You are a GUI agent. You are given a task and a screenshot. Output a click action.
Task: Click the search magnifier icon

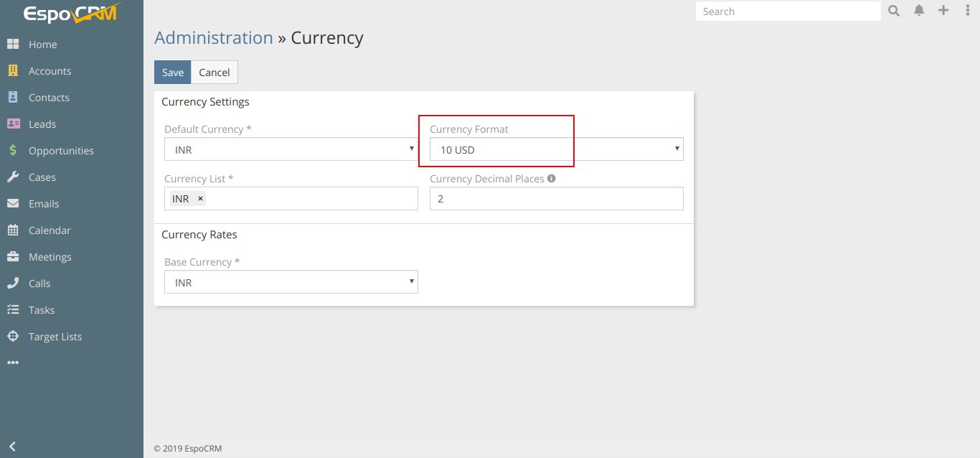coord(894,11)
